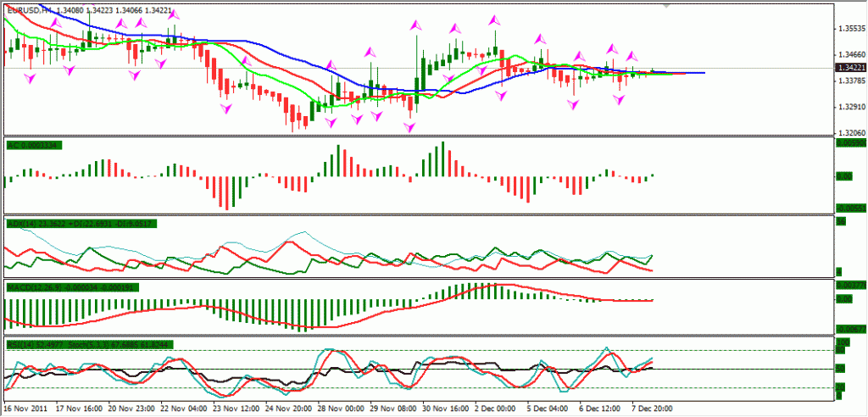Click the grey chart shift triangle marker
The width and height of the screenshot is (868, 417).
coord(666,6)
